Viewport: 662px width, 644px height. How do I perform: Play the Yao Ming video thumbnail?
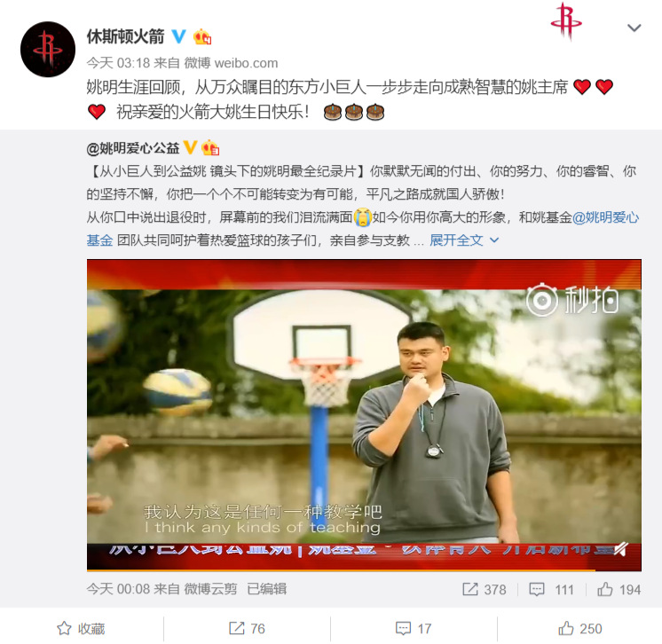[364, 415]
